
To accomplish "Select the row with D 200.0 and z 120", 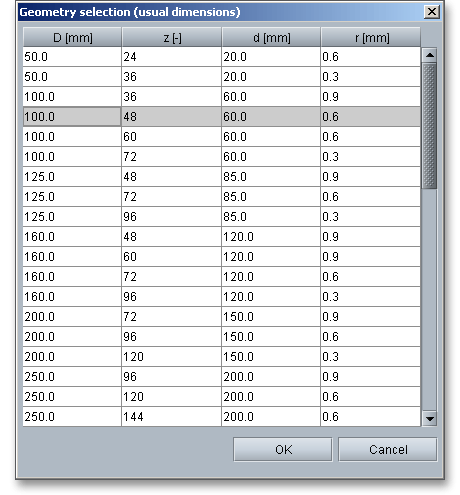I will point(222,357).
